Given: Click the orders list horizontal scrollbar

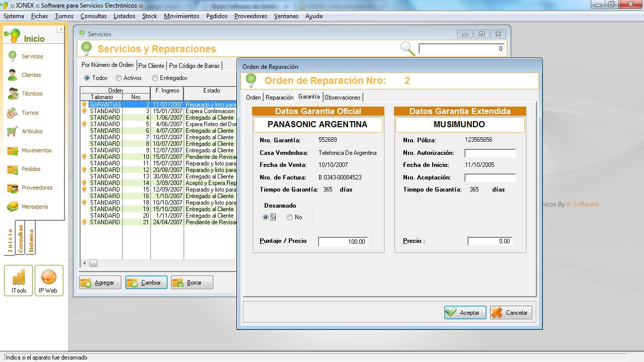Looking at the screenshot, I should click(x=158, y=263).
